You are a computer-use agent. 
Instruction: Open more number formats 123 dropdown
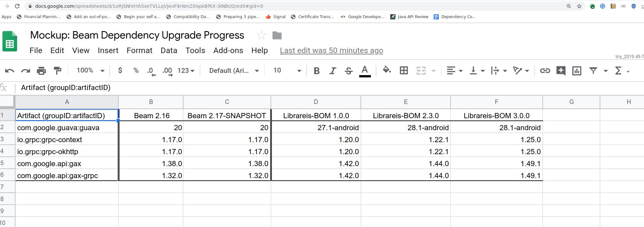(x=186, y=71)
